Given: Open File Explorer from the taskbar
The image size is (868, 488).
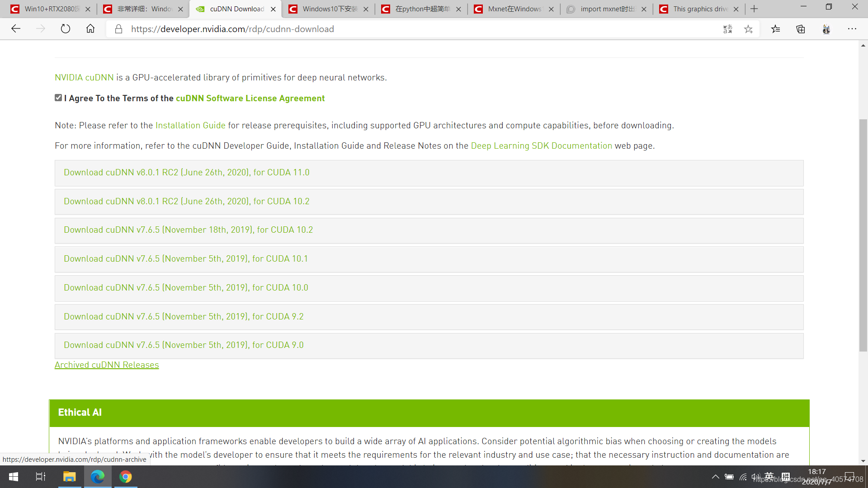Looking at the screenshot, I should (x=69, y=477).
